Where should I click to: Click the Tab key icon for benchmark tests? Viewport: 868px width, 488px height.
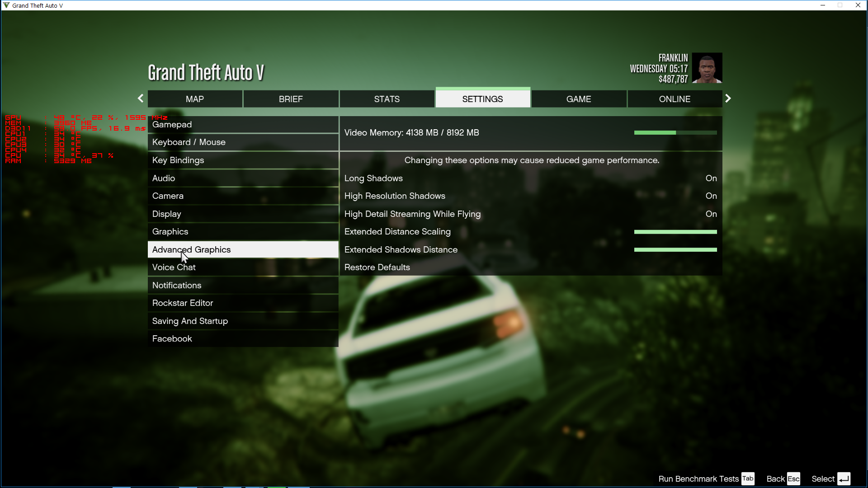pyautogui.click(x=748, y=479)
